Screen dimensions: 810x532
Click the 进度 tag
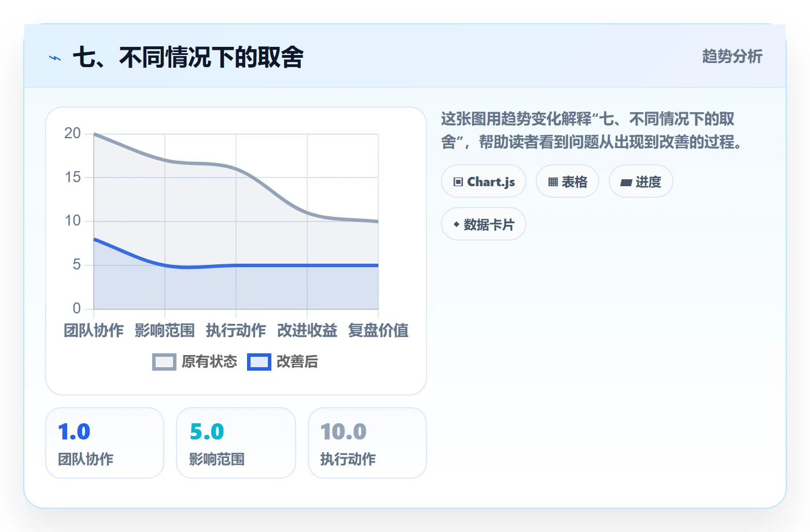641,182
